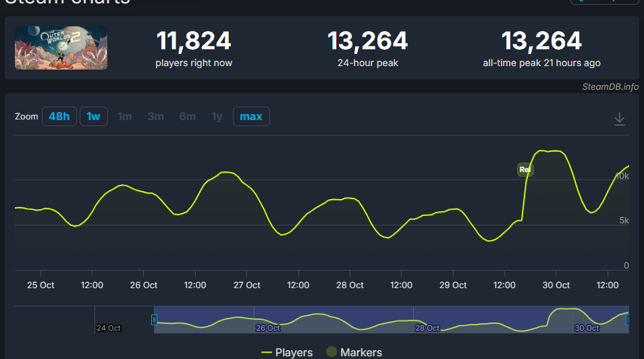Set zoom to max

click(x=251, y=117)
